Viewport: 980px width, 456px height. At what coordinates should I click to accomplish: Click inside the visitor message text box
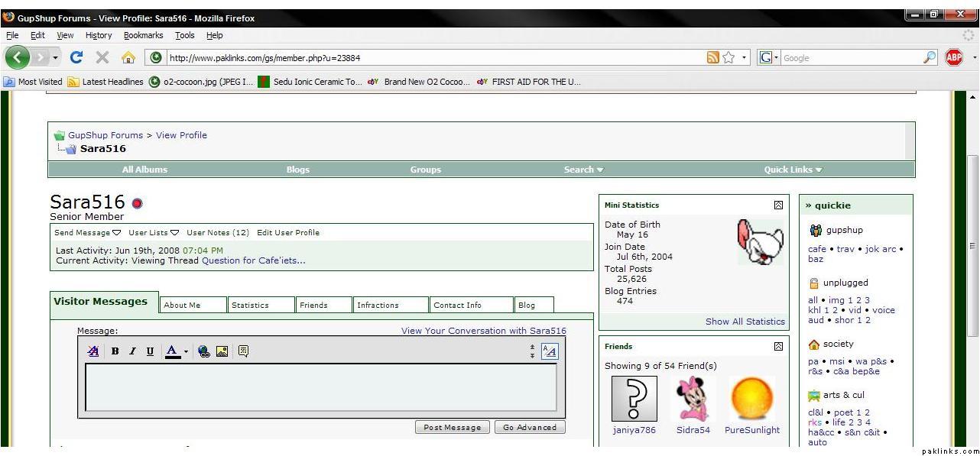[321, 387]
